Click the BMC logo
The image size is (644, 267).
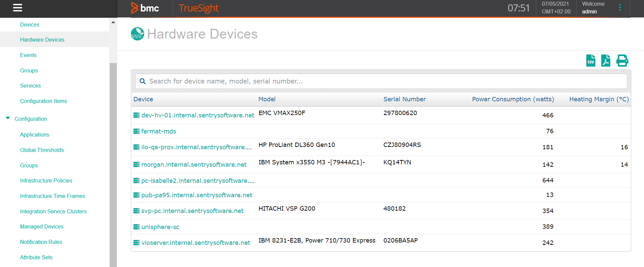tap(145, 8)
